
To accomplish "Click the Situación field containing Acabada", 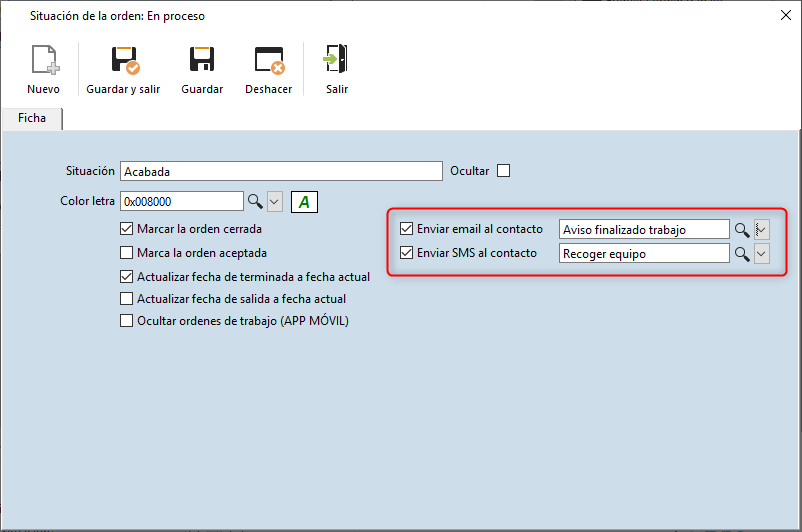I will (281, 171).
